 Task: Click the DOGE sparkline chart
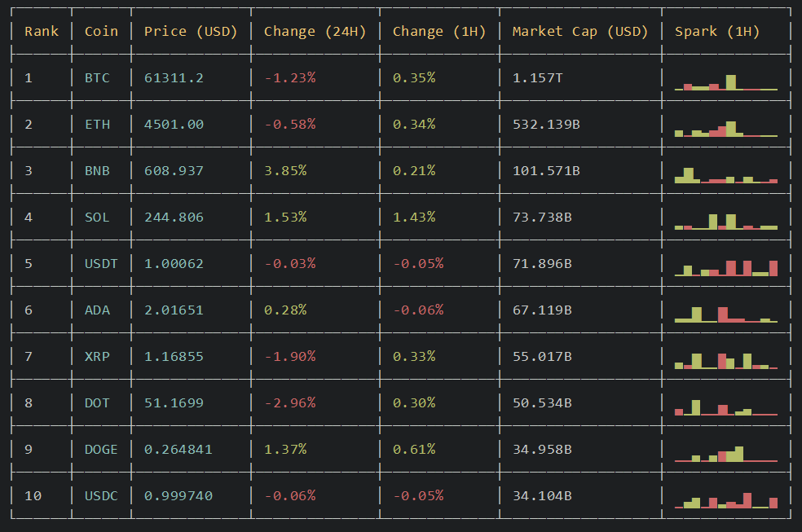[x=725, y=455]
